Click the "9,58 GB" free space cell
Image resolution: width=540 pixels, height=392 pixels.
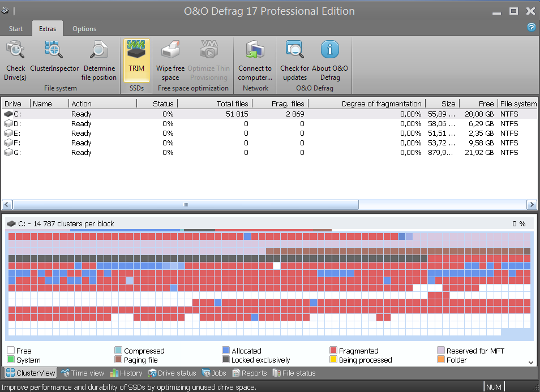click(x=481, y=143)
